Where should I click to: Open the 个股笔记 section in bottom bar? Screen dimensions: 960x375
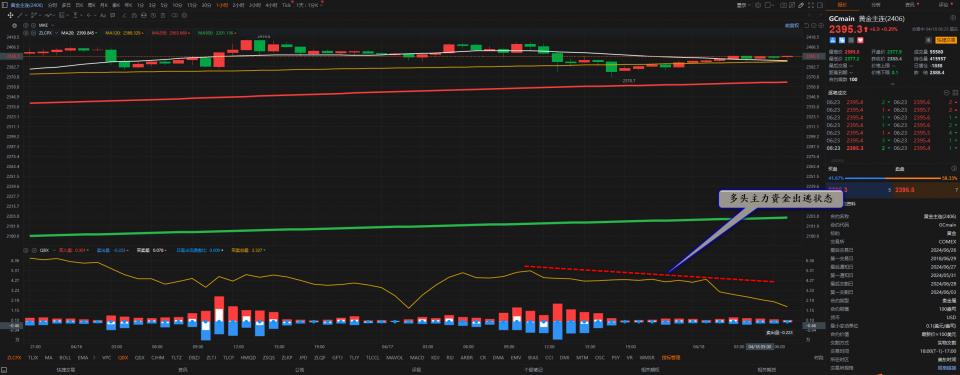534,369
